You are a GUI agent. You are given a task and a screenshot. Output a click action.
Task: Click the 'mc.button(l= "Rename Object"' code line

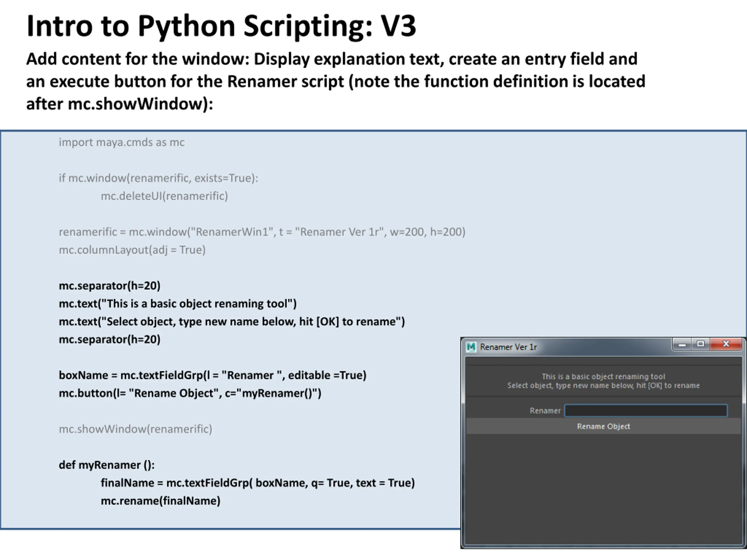pyautogui.click(x=190, y=393)
